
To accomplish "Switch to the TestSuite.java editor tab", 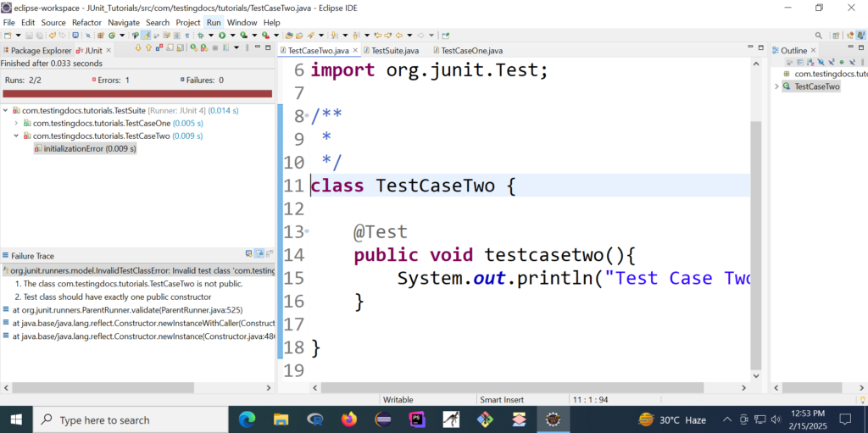I will tap(394, 51).
